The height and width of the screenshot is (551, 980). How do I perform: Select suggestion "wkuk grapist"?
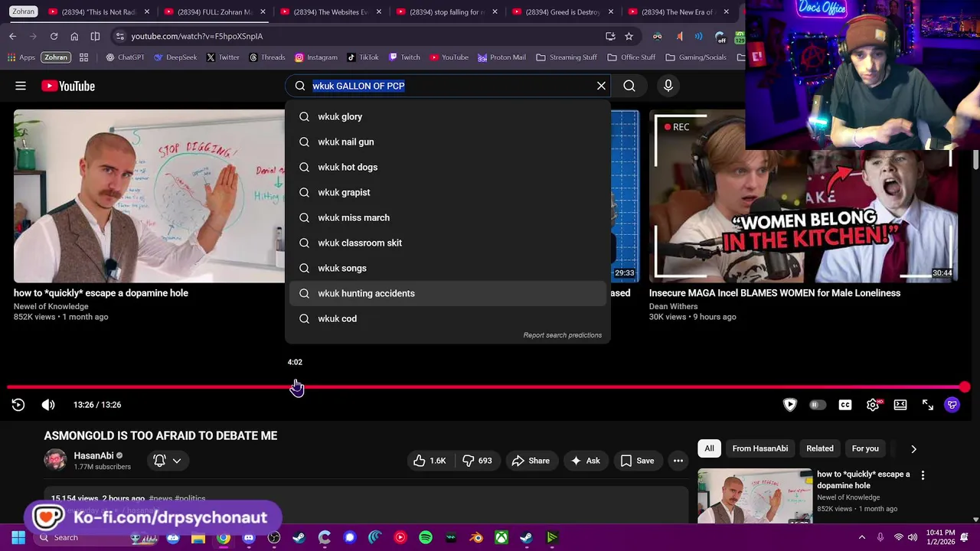point(448,192)
